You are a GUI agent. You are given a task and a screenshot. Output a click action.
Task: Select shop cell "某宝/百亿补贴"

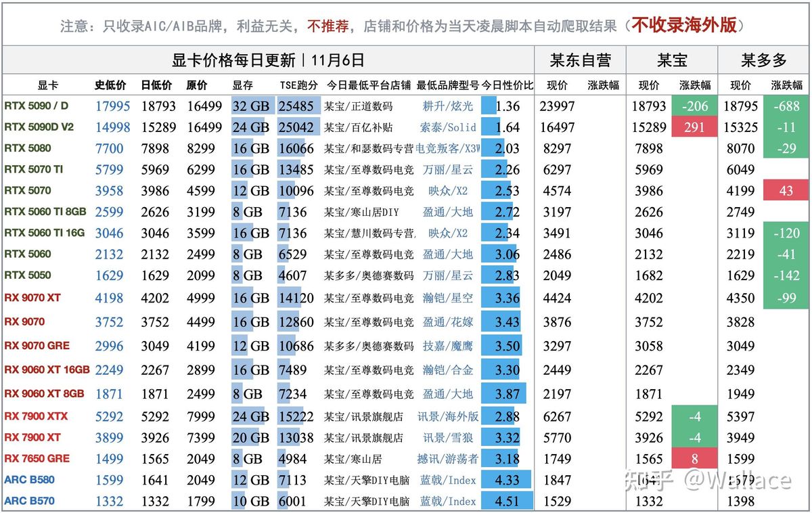(358, 127)
